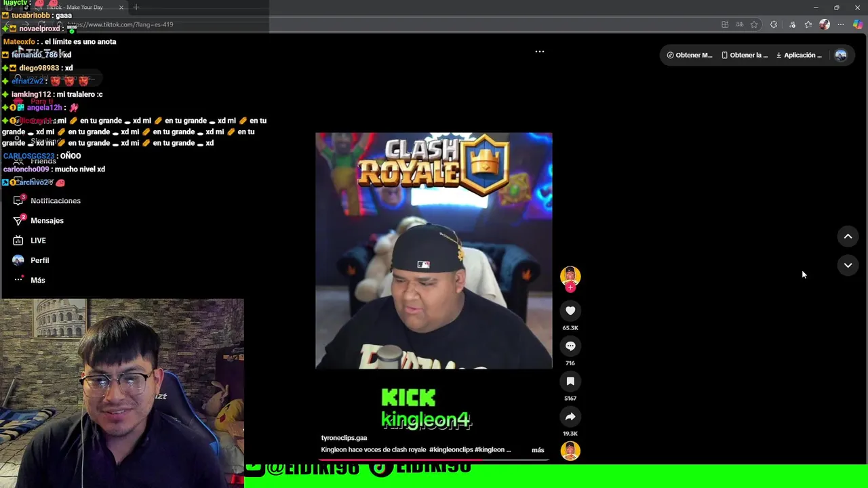Select the TikTok - Make Your Day tab
Image resolution: width=868 pixels, height=488 pixels.
click(75, 7)
